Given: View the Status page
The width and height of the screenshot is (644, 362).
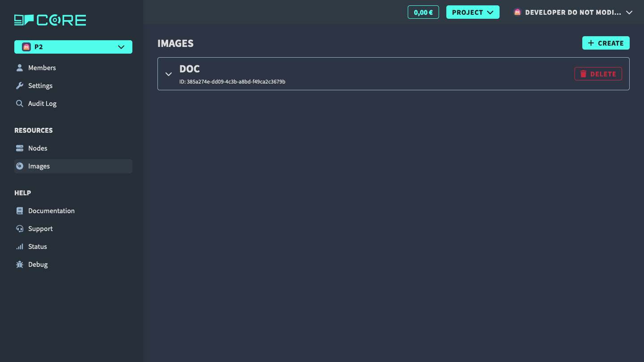Looking at the screenshot, I should pyautogui.click(x=73, y=247).
